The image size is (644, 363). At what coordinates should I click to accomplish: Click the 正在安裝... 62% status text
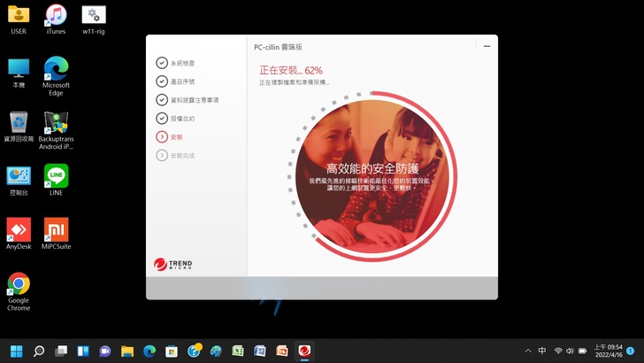[291, 70]
